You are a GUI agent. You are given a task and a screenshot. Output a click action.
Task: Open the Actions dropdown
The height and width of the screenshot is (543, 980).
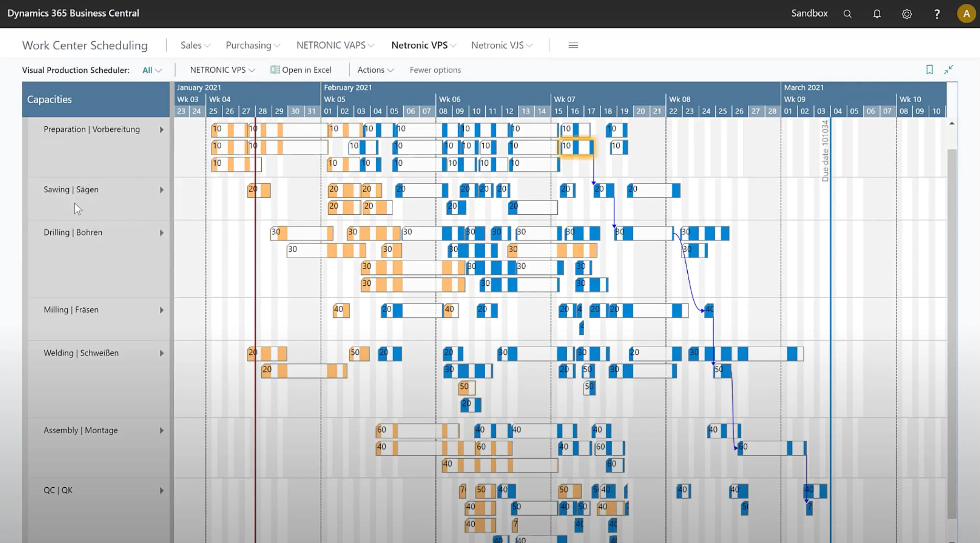pyautogui.click(x=375, y=70)
